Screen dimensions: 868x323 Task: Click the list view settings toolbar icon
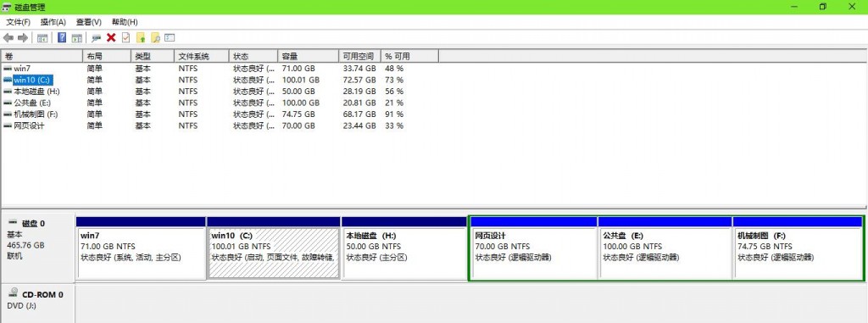coord(170,37)
